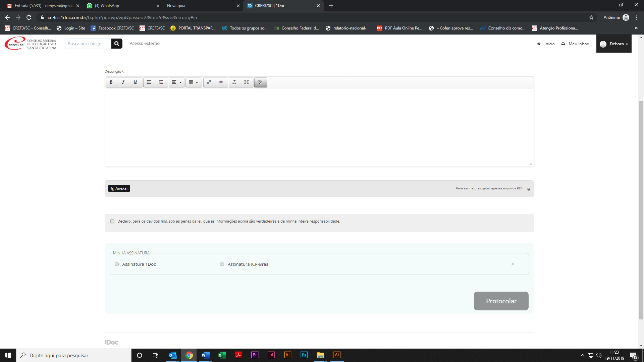
Task: Select Assinatura 1Doc radio option
Action: coord(117,264)
